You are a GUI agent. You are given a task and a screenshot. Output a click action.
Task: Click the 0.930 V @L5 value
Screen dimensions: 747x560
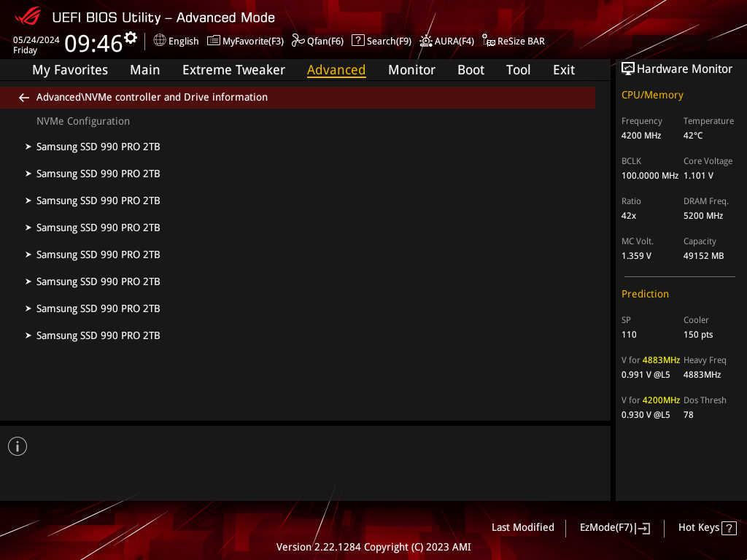(646, 415)
